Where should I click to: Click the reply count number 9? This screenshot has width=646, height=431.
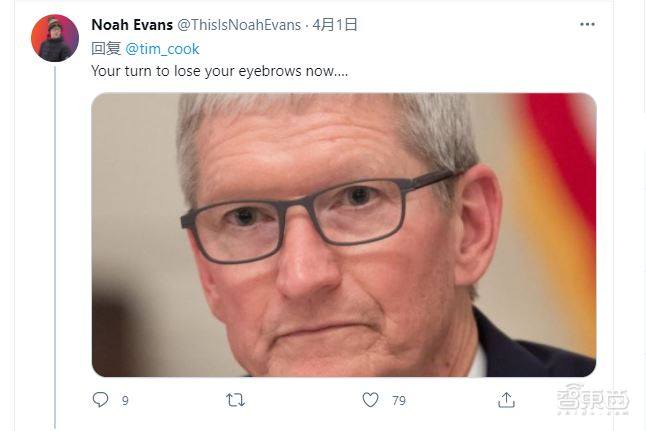(125, 401)
